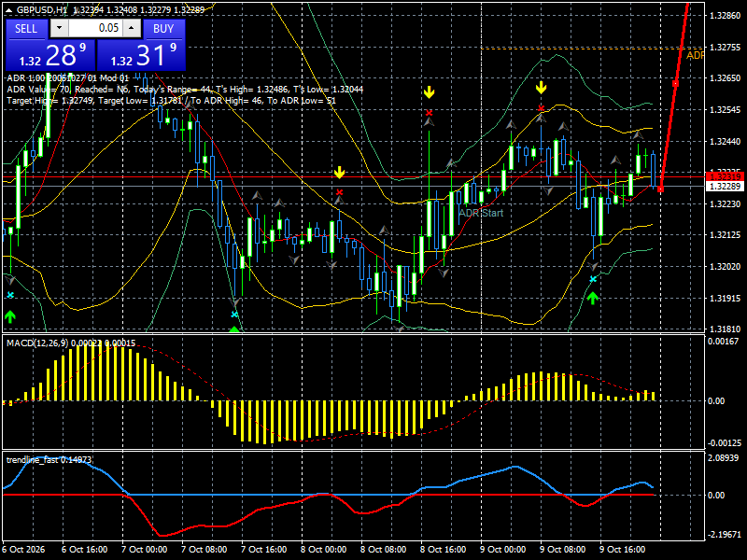Select the upper handle of the red trendline
Screen dimensions: 747x560
[675, 84]
